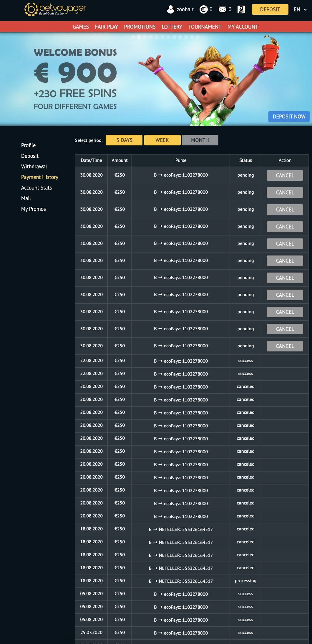Open Mail in the sidebar

tap(26, 198)
